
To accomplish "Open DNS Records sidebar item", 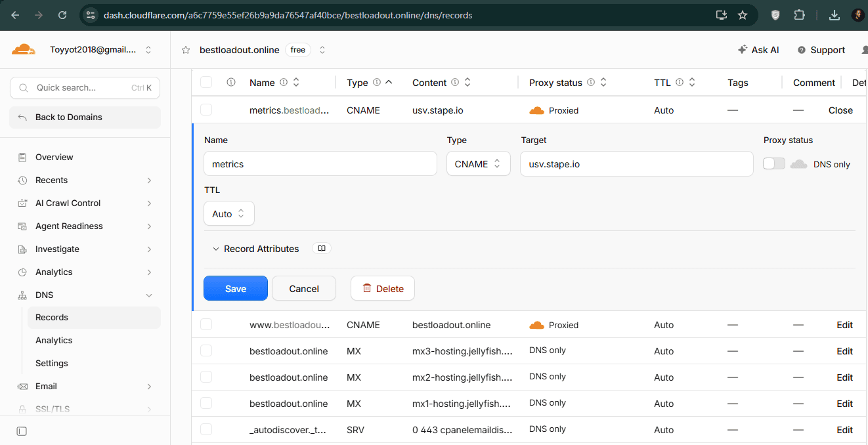I will pyautogui.click(x=94, y=317).
